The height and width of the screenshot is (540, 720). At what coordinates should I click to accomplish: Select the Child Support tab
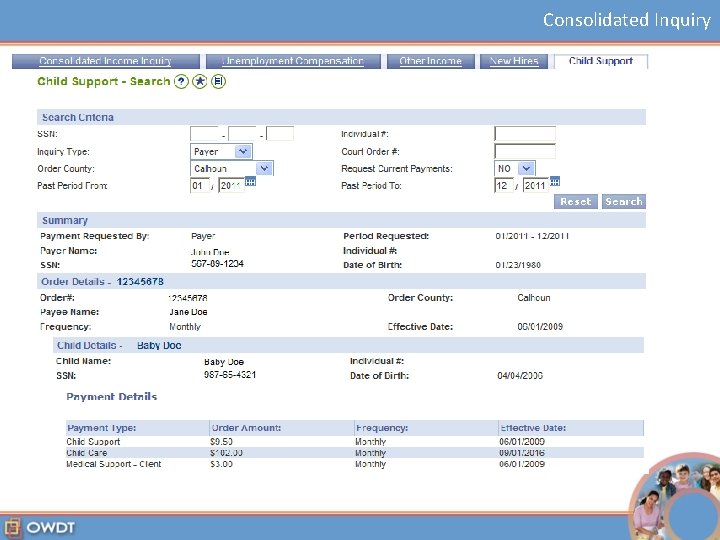(601, 61)
